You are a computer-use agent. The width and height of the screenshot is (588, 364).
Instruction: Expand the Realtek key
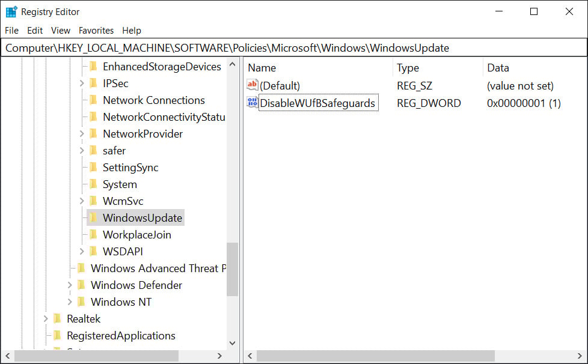46,319
